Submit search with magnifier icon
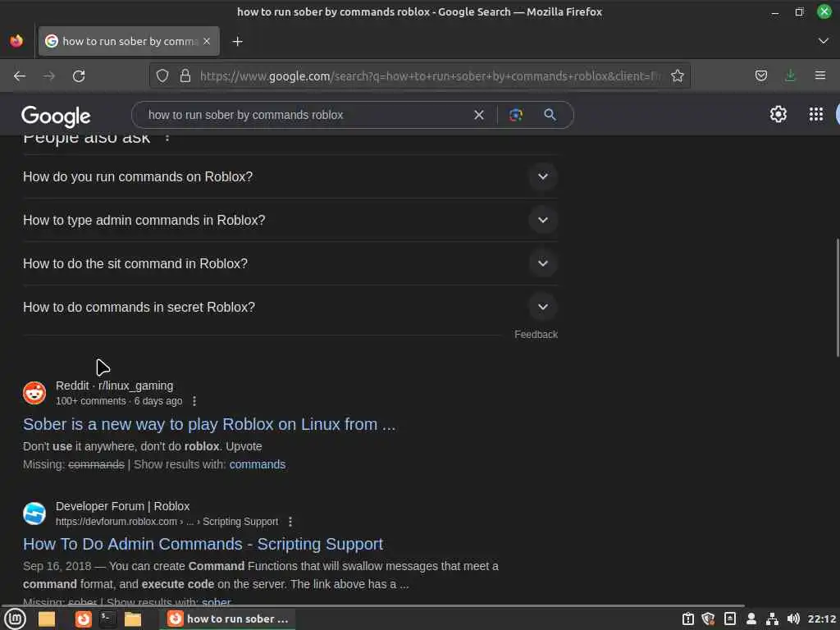This screenshot has width=840, height=630. point(550,115)
